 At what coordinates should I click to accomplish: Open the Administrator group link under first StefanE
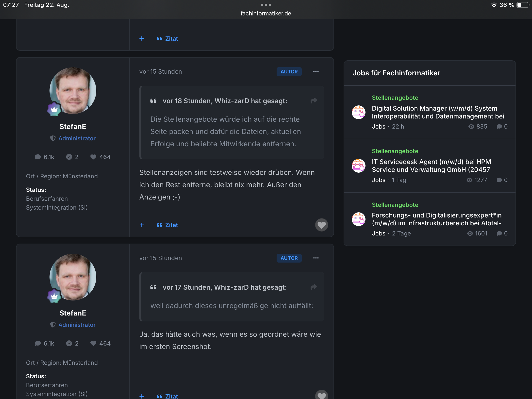click(x=77, y=138)
